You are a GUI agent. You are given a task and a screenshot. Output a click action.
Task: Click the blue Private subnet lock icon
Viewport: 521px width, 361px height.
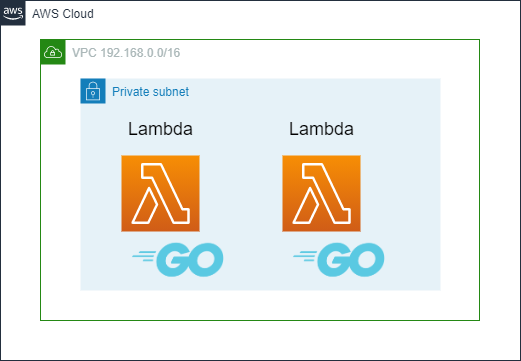(x=93, y=91)
